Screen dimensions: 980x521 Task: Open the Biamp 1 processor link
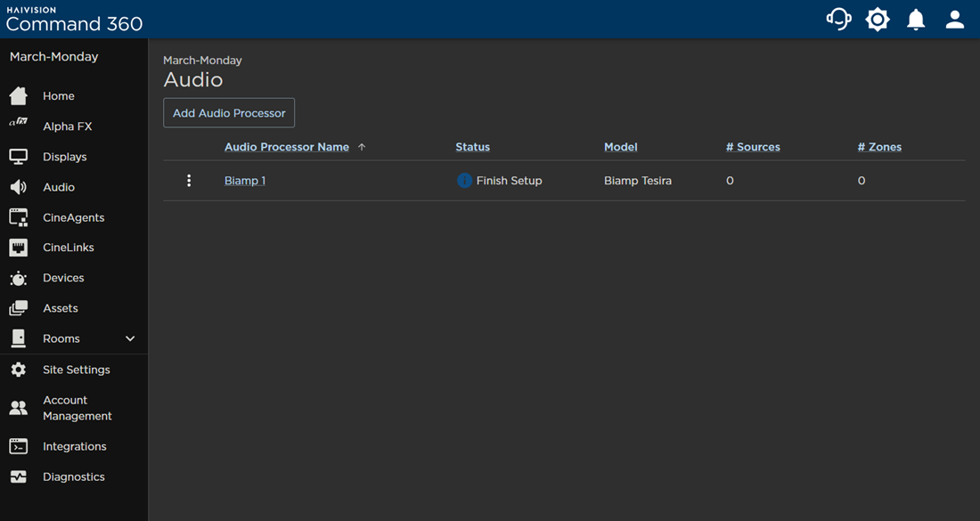pyautogui.click(x=245, y=181)
